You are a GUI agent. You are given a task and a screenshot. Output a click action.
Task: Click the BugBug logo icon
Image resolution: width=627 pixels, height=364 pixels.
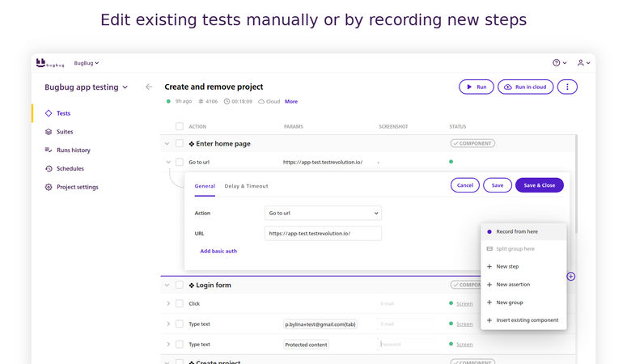[40, 63]
